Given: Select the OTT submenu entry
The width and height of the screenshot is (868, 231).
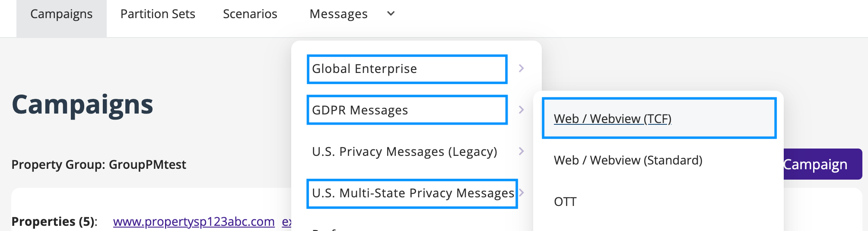Looking at the screenshot, I should coord(565,202).
